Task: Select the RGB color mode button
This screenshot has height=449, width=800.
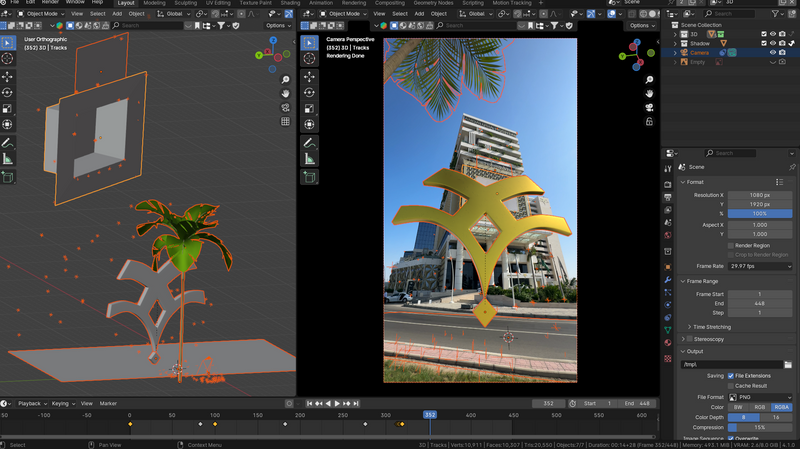Action: pos(760,407)
